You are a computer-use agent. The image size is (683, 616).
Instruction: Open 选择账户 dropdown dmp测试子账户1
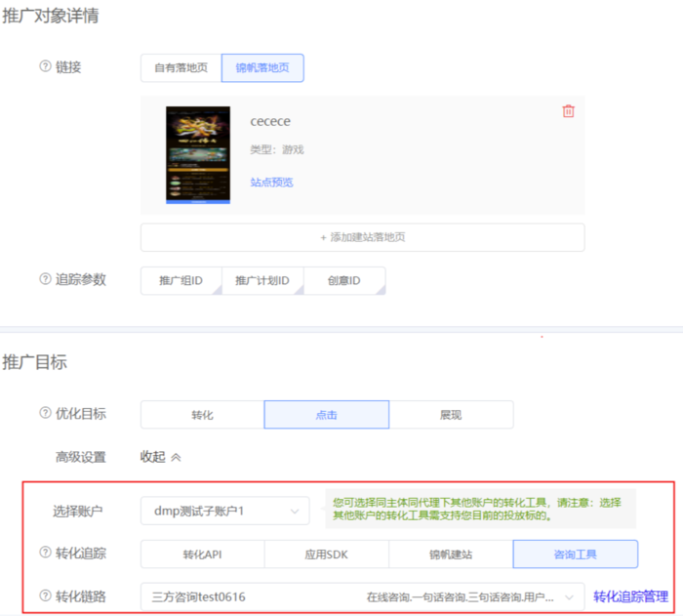225,510
